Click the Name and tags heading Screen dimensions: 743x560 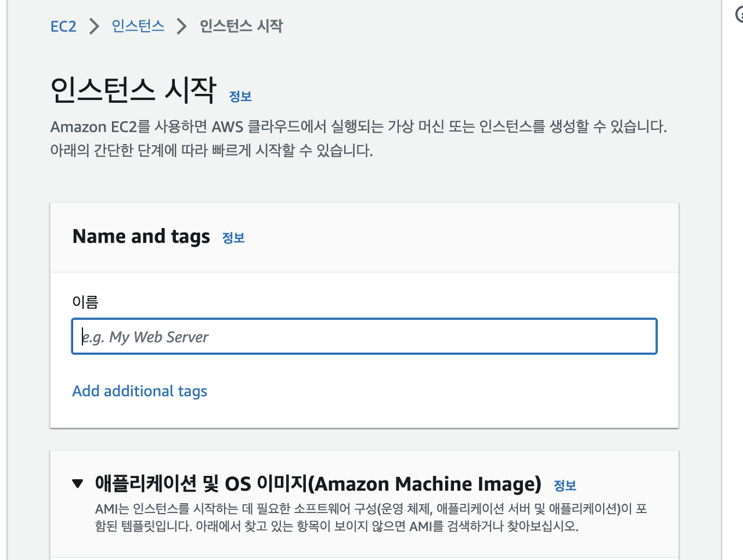tap(141, 237)
